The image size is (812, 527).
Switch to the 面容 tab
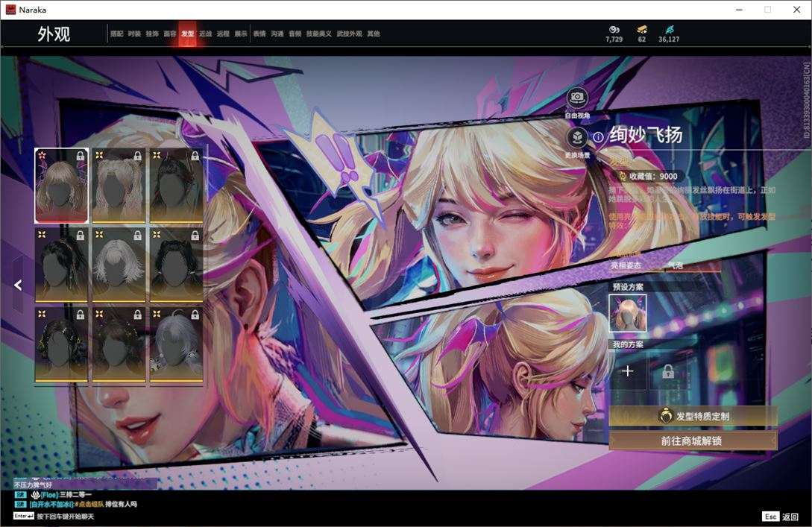click(169, 34)
